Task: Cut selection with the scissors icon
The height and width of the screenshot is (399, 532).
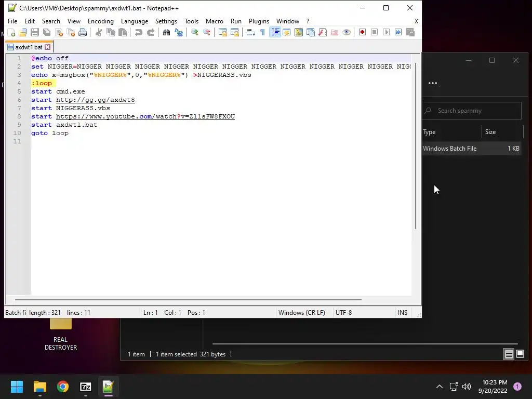Action: coord(99,32)
